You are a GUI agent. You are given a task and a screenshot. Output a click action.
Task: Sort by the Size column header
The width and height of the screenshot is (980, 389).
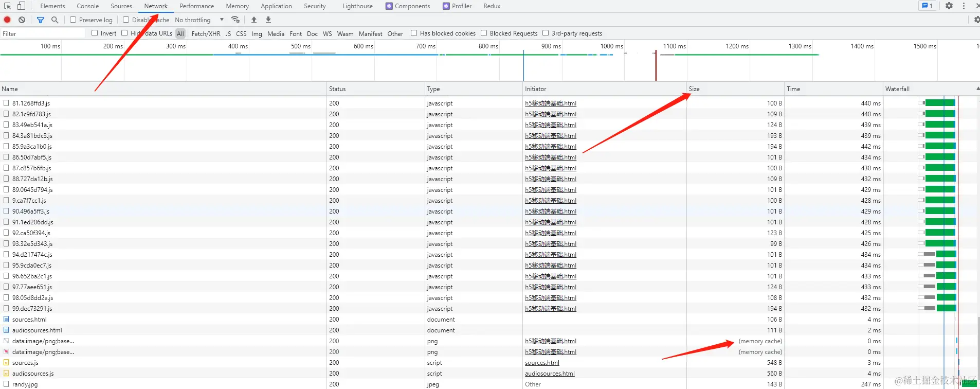[735, 89]
